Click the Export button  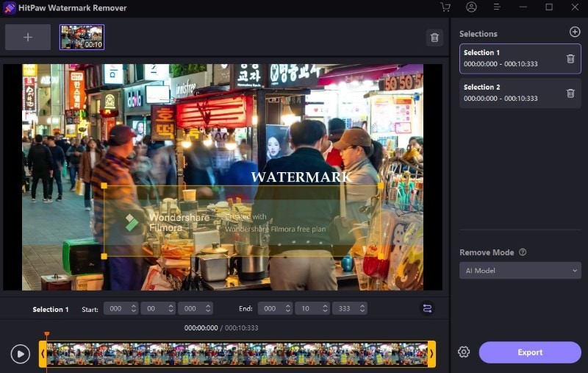tap(530, 352)
